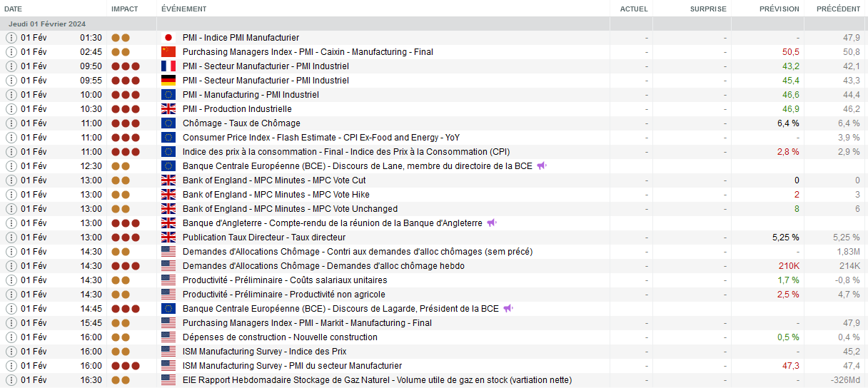868x388 pixels.
Task: Expand three-dot menu on 02:45 Caixin row
Action: point(11,52)
